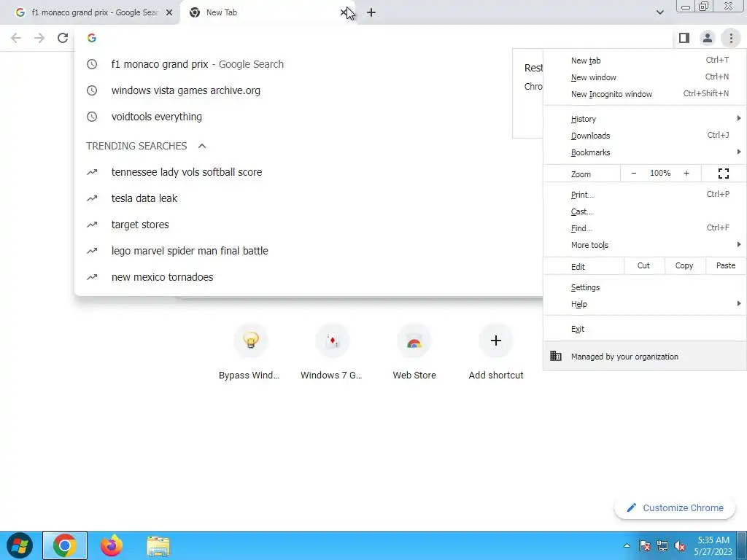The height and width of the screenshot is (560, 747).
Task: Open the Bypass Wind... shortcut tile
Action: click(x=251, y=351)
